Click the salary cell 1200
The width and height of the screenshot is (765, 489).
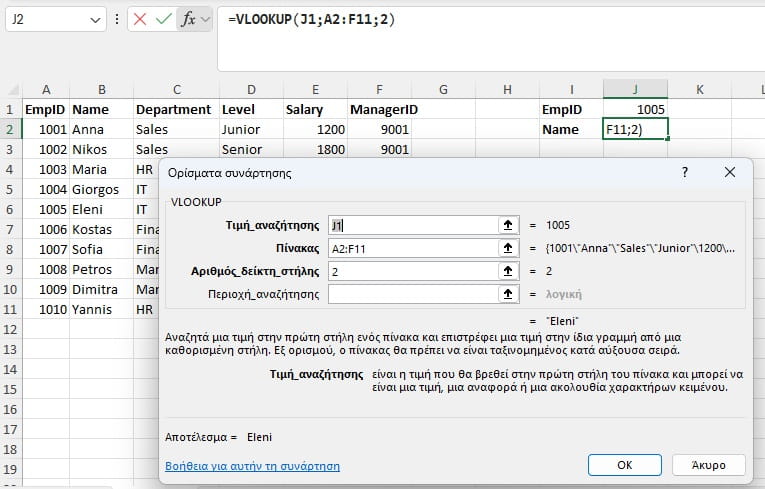315,129
